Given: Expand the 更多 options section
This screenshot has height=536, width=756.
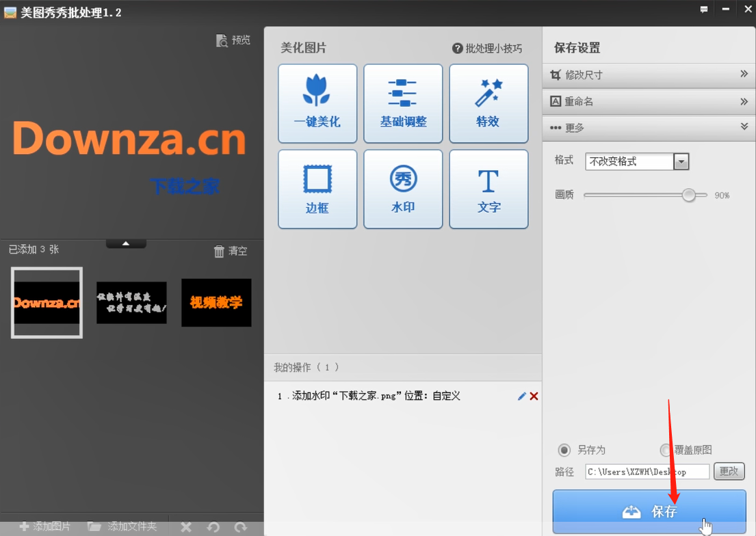Looking at the screenshot, I should [x=648, y=128].
